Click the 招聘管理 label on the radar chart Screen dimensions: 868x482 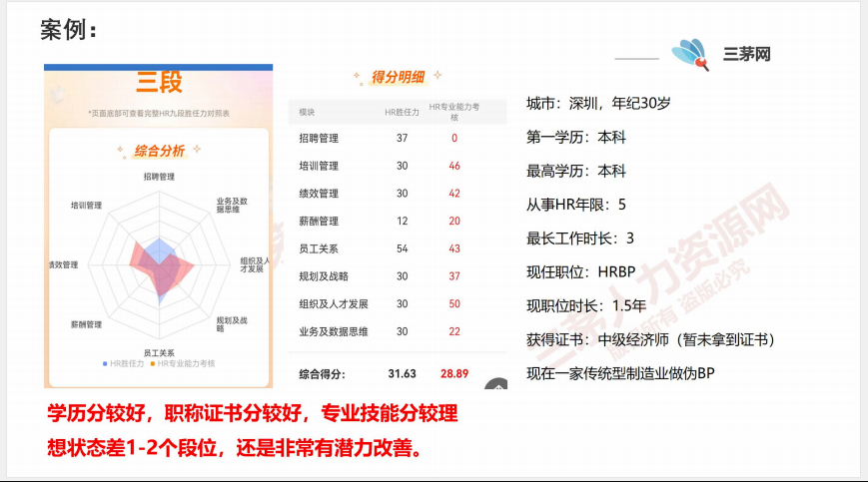159,177
